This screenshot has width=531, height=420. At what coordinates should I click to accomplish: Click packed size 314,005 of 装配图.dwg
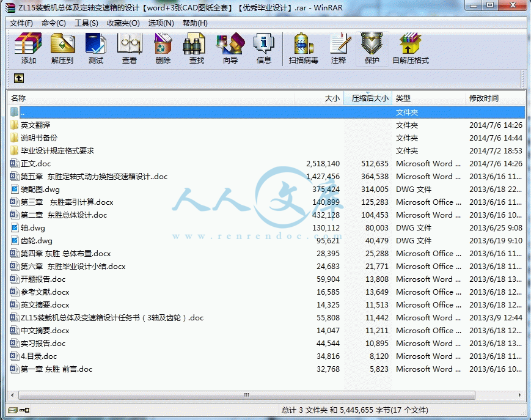coord(375,190)
